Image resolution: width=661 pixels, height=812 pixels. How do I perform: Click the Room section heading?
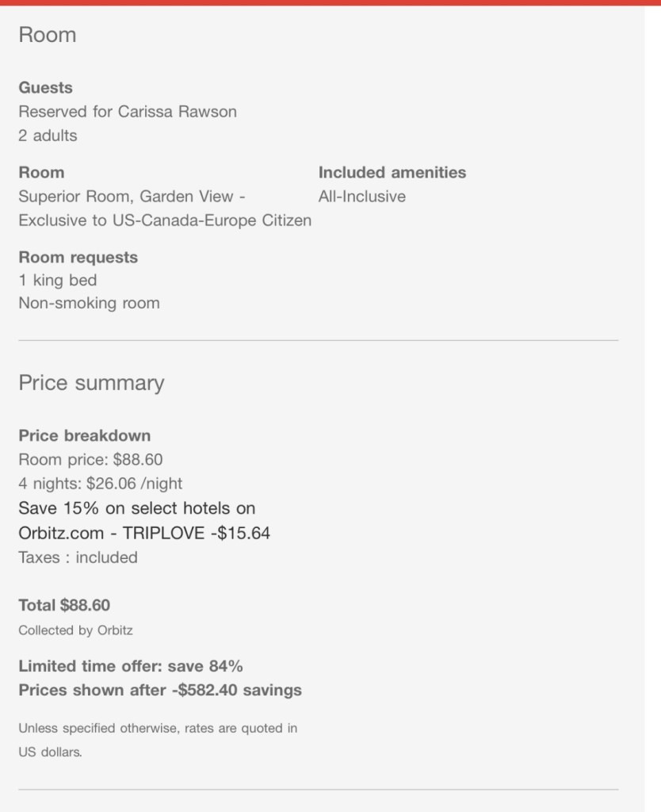(48, 35)
